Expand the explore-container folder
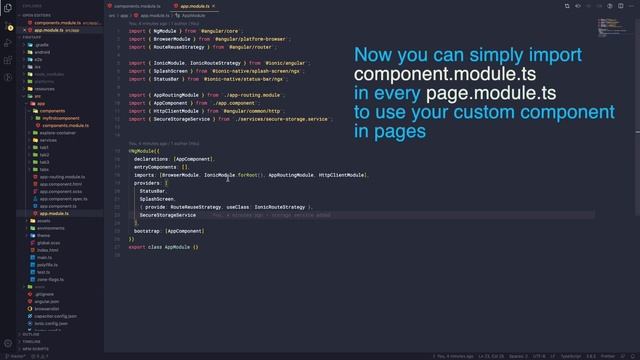The image size is (640, 360). point(58,133)
